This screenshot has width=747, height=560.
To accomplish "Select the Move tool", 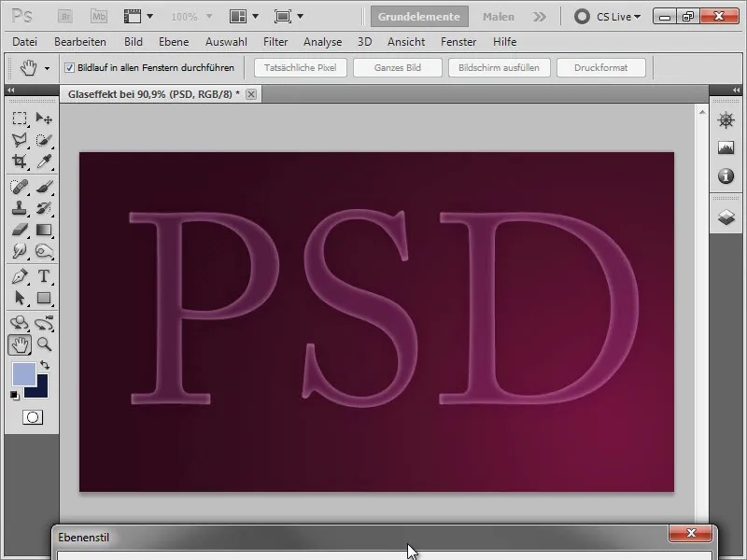I will 44,118.
